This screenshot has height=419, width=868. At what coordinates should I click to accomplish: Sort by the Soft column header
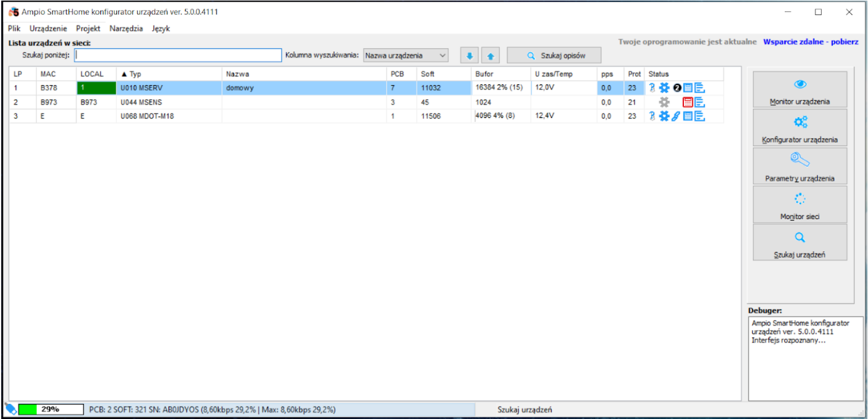coord(444,74)
